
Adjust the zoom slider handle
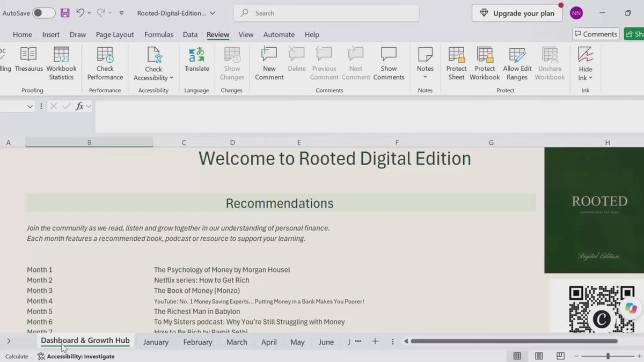608,356
